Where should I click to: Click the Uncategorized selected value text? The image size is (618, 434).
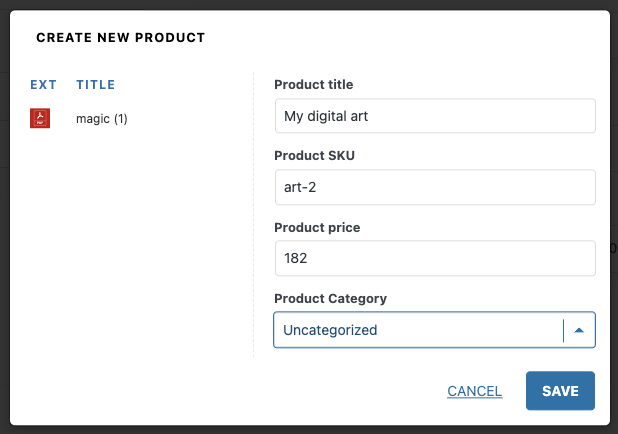330,329
